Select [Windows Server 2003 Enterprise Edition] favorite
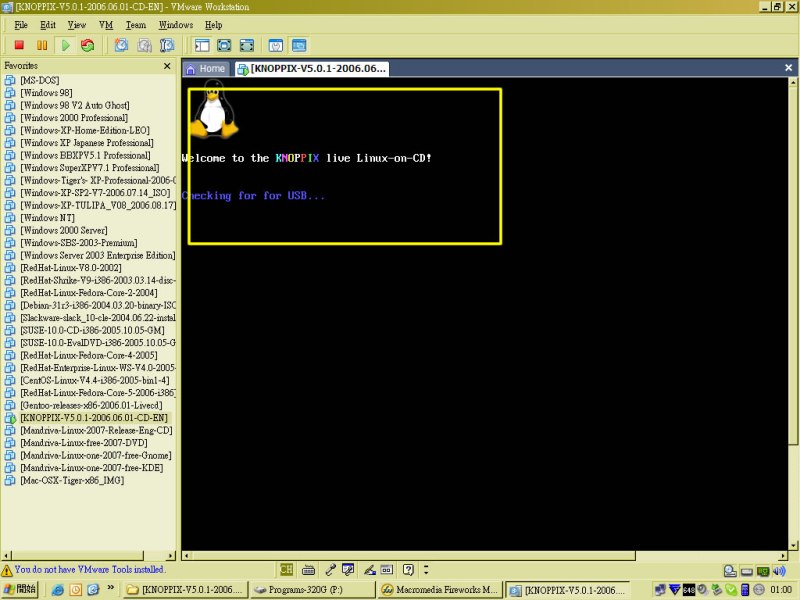This screenshot has height=600, width=800. click(x=97, y=255)
